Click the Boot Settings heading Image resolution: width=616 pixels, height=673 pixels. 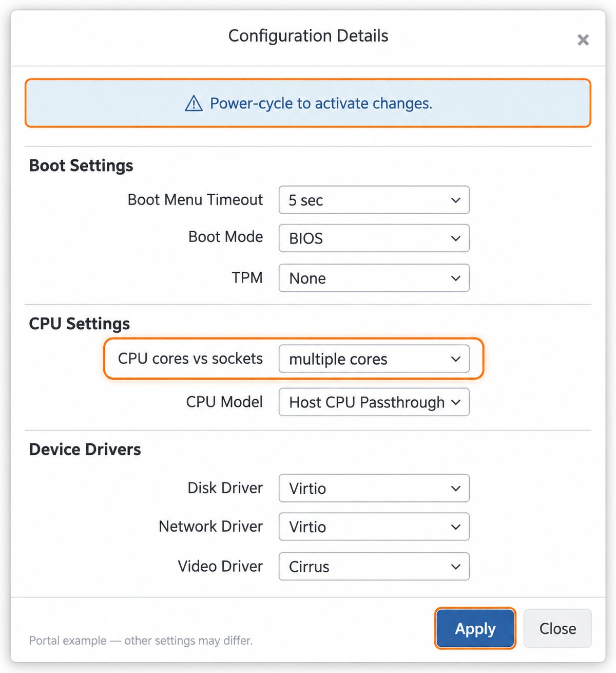click(81, 165)
